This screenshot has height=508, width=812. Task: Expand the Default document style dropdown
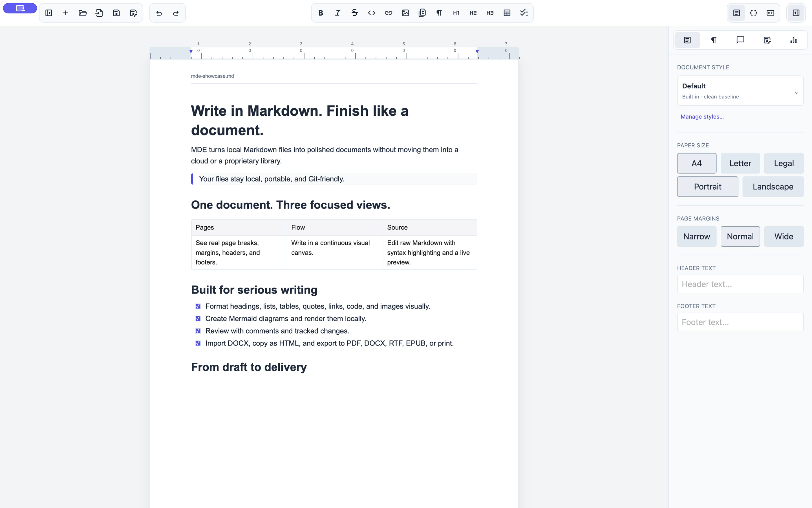coord(740,91)
